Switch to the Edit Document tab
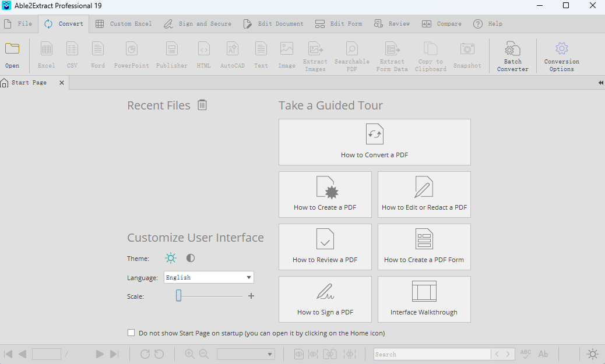The width and height of the screenshot is (605, 364). pos(273,24)
